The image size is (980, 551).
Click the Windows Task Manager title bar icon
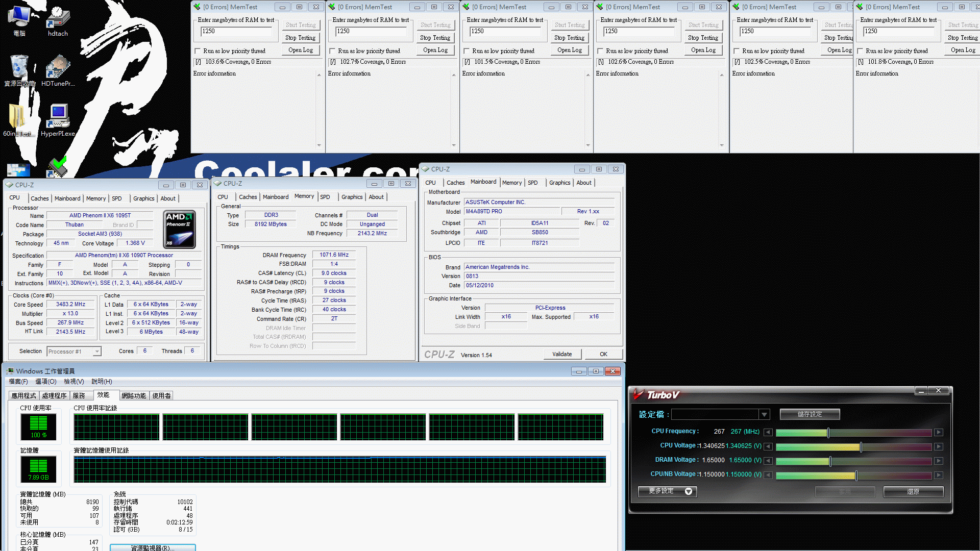point(10,371)
